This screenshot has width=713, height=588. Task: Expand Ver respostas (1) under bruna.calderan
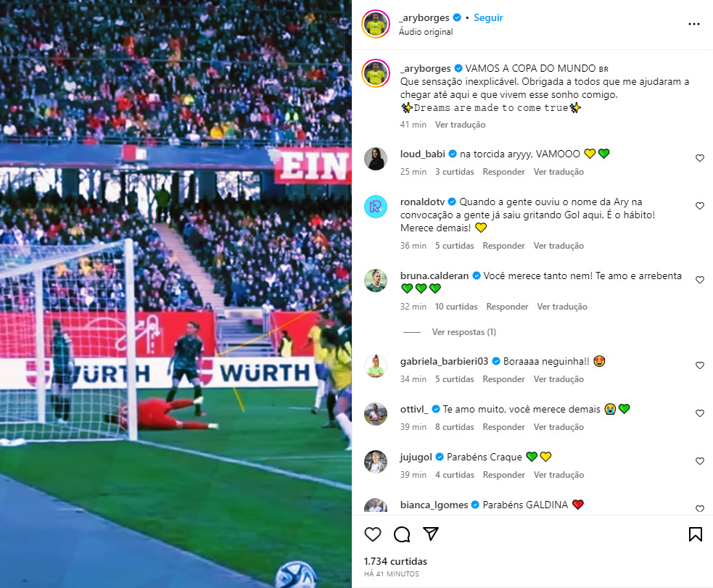(x=463, y=332)
